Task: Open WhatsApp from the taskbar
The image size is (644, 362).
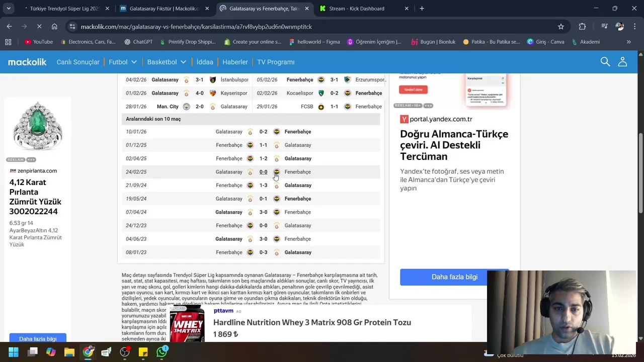Action: [162, 352]
